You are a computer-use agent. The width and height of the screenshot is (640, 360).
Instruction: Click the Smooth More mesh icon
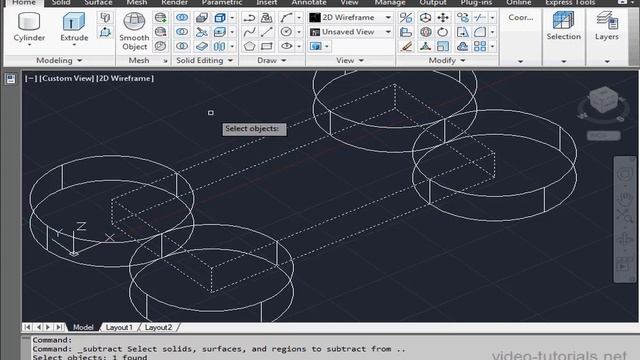[x=160, y=18]
